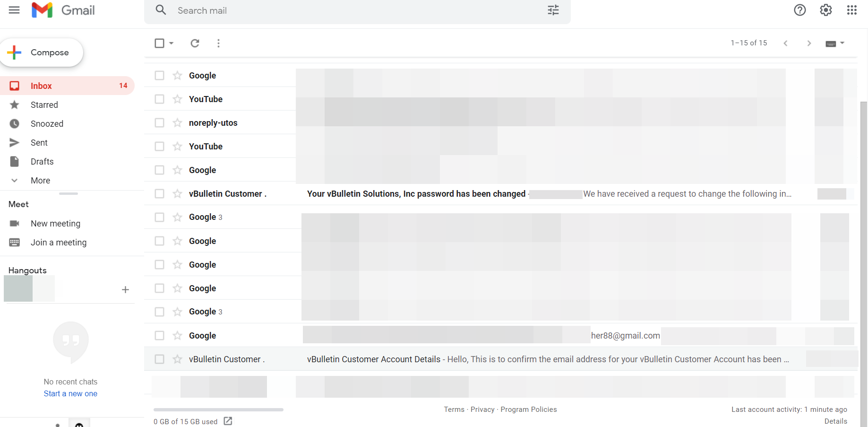
Task: Open storage management external link icon
Action: pyautogui.click(x=228, y=421)
